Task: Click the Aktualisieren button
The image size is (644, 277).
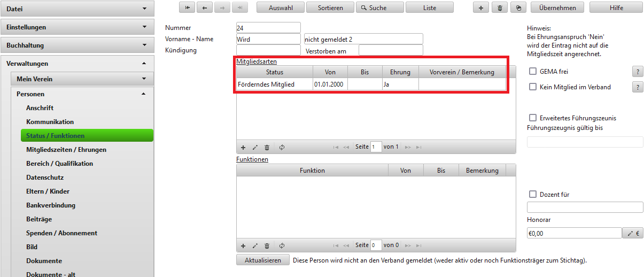Action: (x=263, y=260)
